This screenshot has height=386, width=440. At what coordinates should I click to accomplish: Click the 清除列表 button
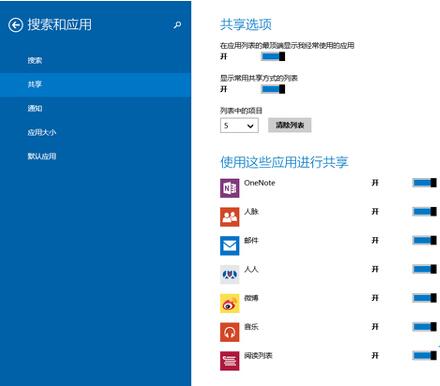click(x=290, y=125)
